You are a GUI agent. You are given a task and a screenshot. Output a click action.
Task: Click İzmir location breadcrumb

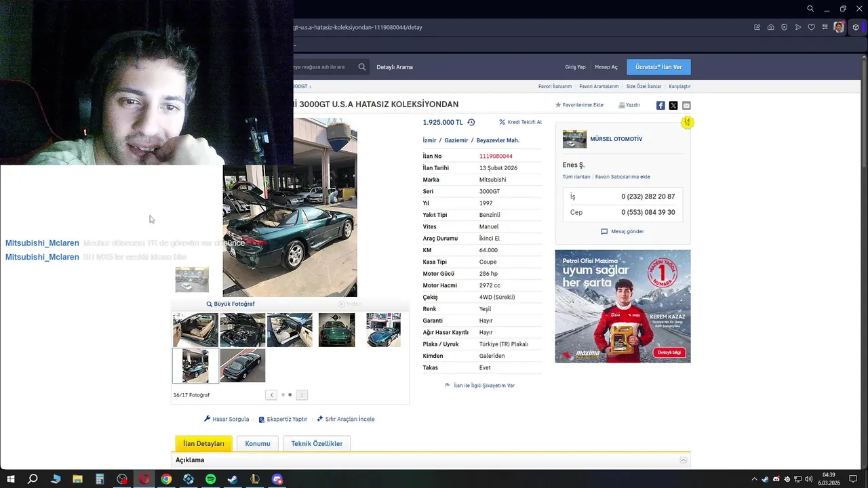[429, 140]
